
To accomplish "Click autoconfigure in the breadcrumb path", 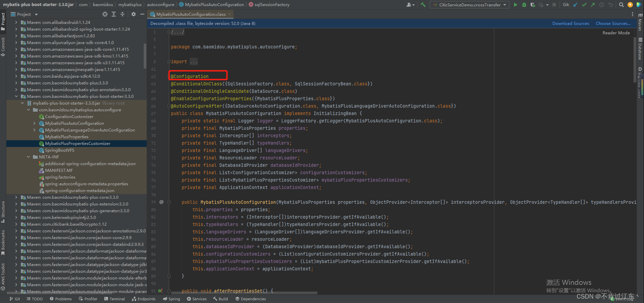I will coord(160,4).
